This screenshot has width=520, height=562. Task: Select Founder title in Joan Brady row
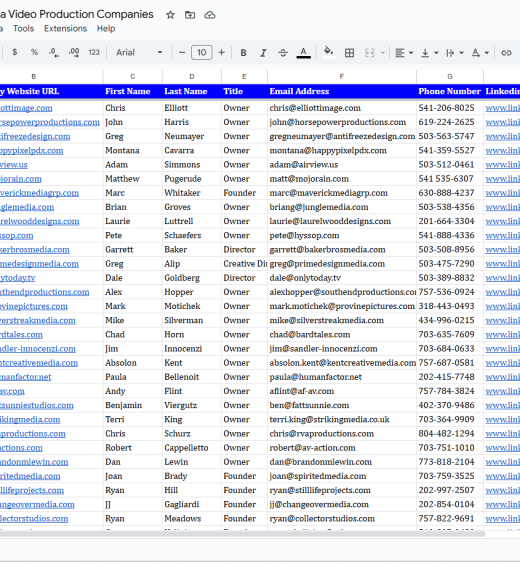click(x=244, y=476)
